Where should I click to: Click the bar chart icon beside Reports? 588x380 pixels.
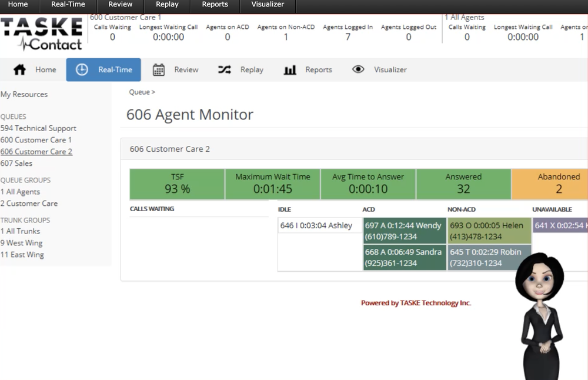(290, 70)
